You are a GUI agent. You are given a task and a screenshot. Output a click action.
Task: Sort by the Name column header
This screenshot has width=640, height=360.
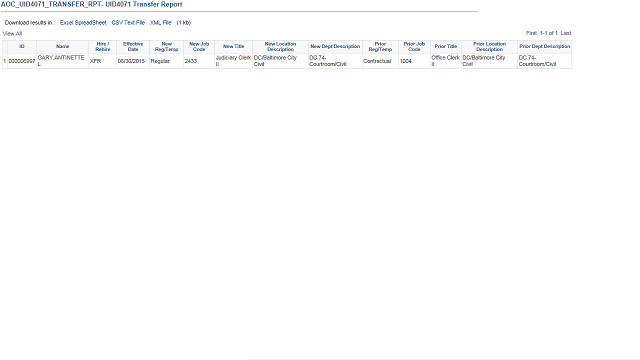[62, 47]
